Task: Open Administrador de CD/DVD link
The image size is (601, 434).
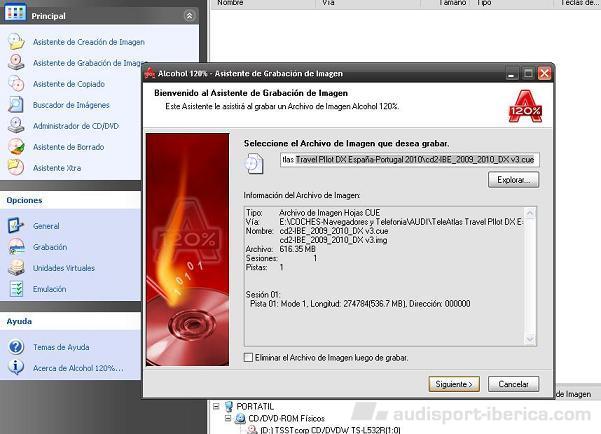Action: click(x=76, y=126)
